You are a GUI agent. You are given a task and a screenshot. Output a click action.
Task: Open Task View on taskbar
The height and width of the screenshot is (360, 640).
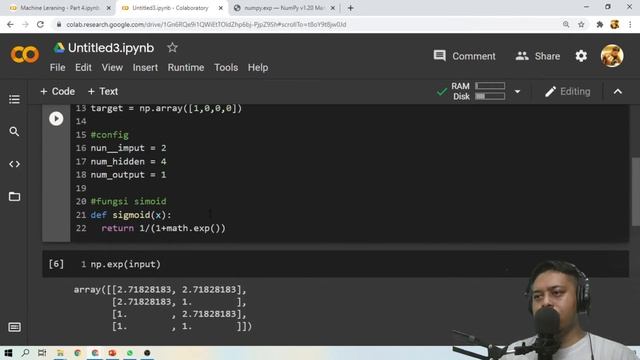(42, 353)
